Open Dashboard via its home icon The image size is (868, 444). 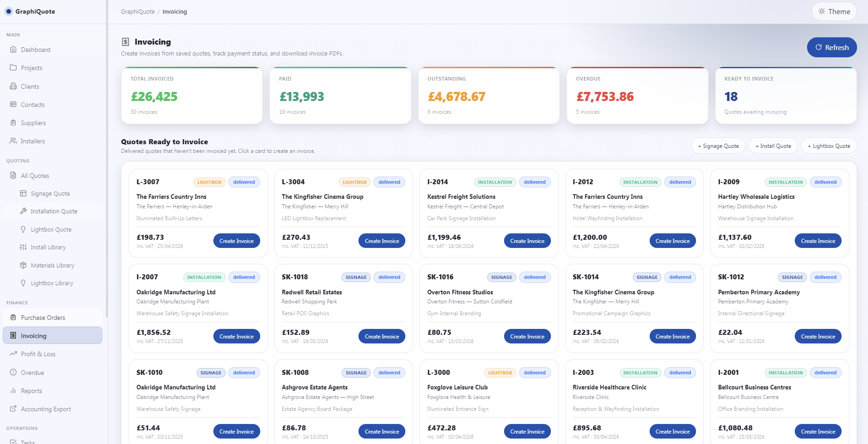[x=13, y=50]
